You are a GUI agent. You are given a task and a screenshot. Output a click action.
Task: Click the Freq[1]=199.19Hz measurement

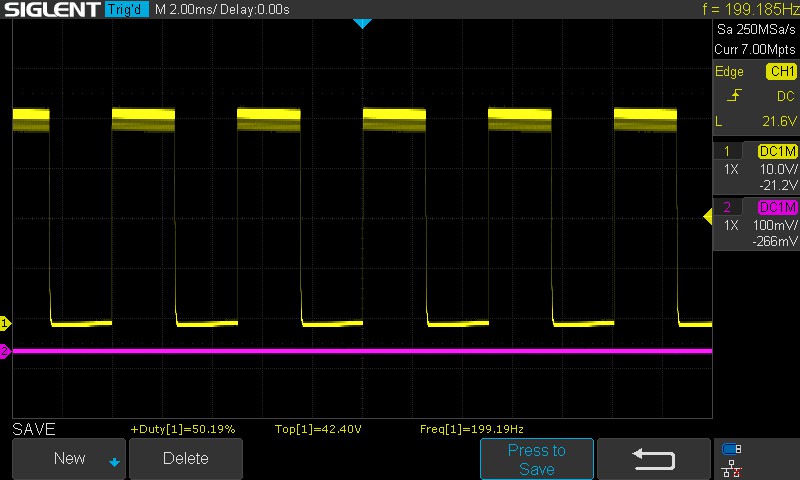pos(471,429)
